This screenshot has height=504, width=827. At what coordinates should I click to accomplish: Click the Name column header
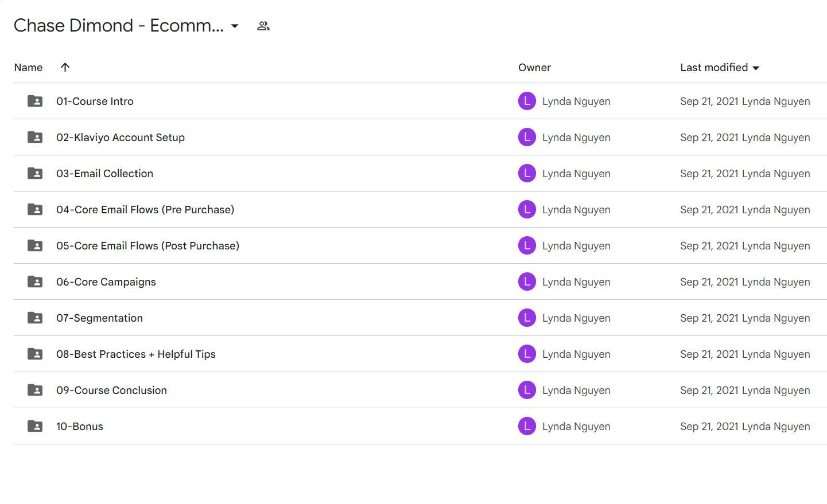pyautogui.click(x=28, y=68)
